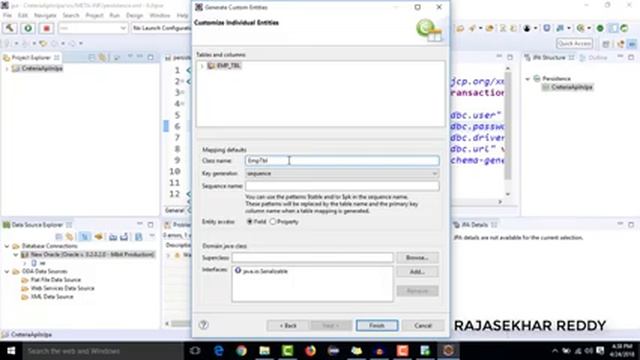Click the Finish button in the dialog
This screenshot has height=360, width=640.
point(377,325)
